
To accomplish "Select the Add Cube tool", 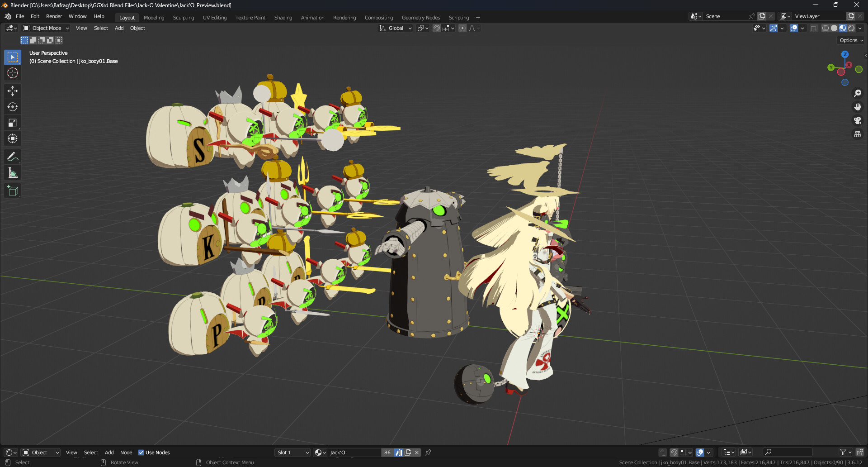I will pos(13,190).
